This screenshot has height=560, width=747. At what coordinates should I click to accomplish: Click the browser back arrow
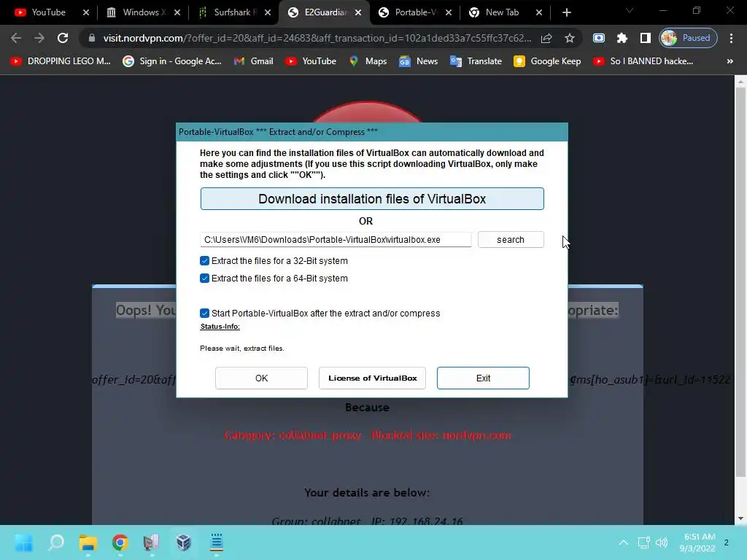[x=16, y=38]
